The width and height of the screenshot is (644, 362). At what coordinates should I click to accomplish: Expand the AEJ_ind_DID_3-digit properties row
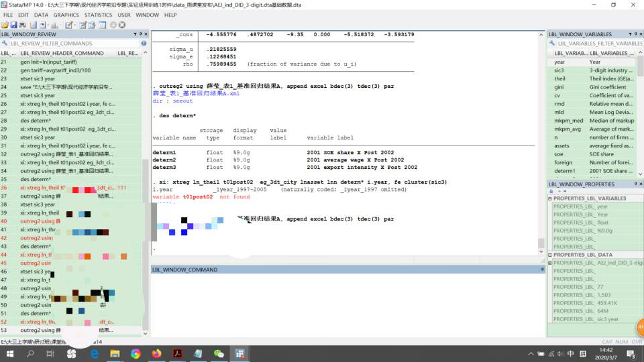pyautogui.click(x=550, y=263)
